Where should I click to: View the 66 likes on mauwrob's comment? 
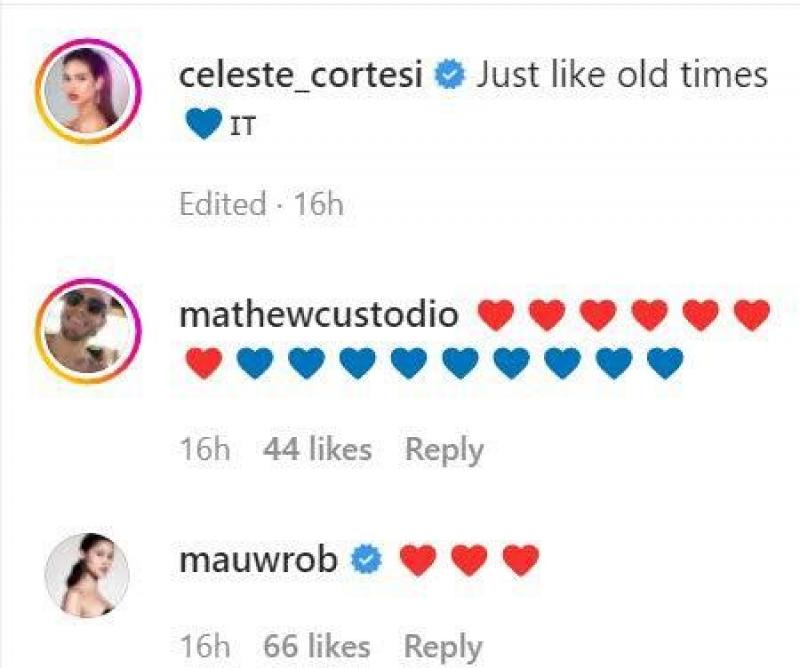tap(317, 646)
